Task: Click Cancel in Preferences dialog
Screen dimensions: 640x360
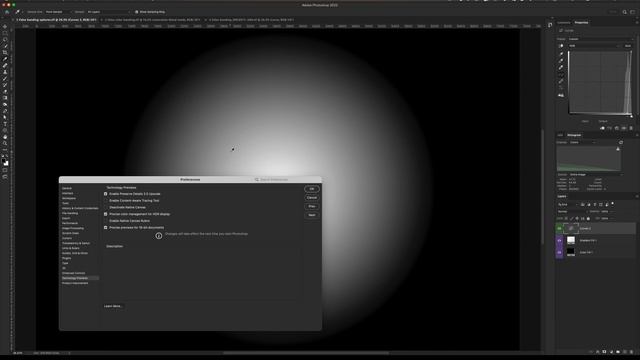Action: pyautogui.click(x=312, y=198)
